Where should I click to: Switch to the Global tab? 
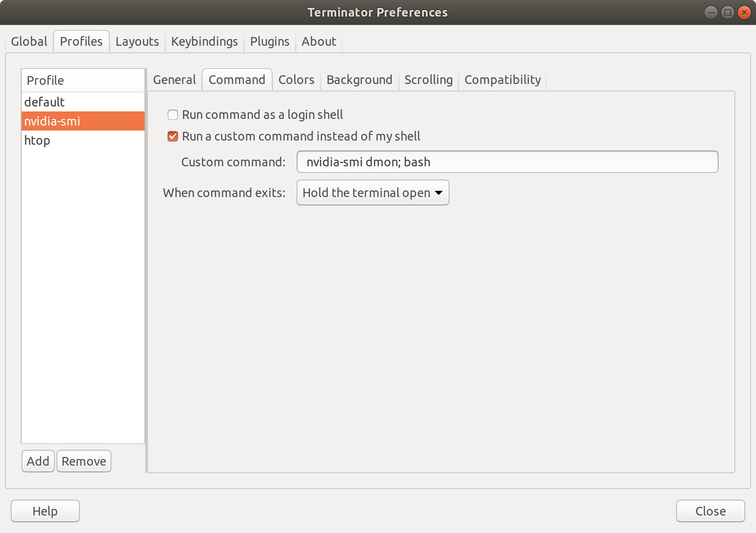[x=29, y=42]
